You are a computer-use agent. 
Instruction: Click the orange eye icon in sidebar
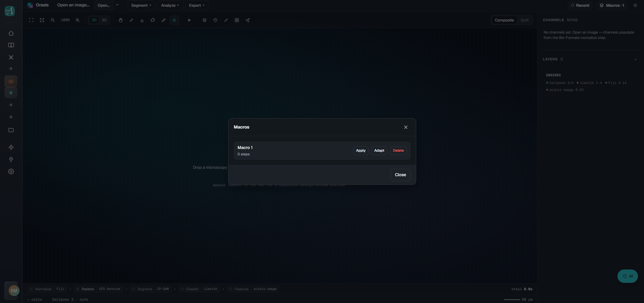tap(11, 82)
